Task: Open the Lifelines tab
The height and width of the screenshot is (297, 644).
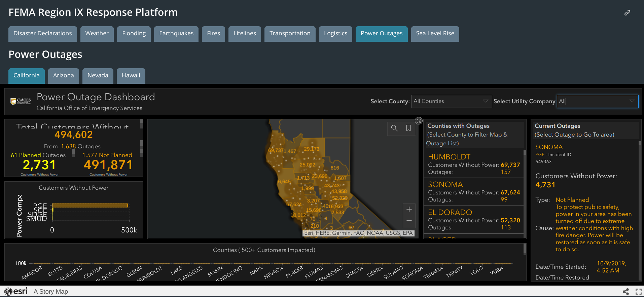Action: [x=245, y=34]
